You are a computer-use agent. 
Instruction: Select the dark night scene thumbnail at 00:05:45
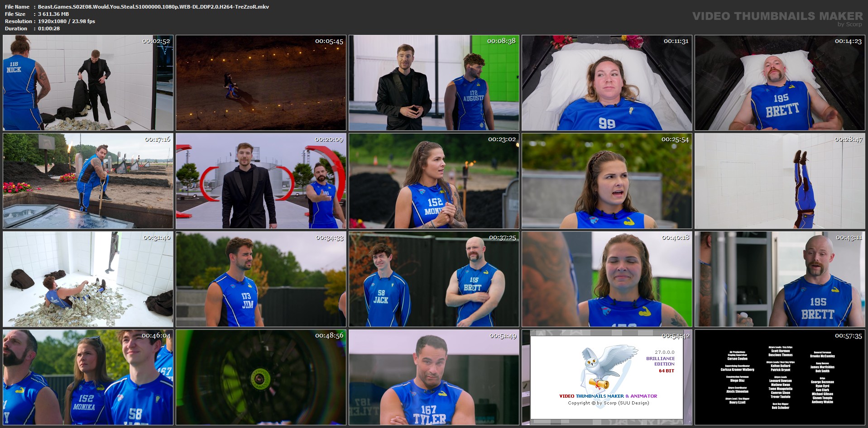click(261, 83)
